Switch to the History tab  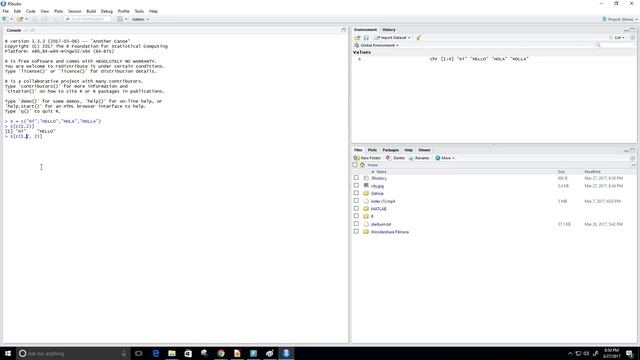389,30
